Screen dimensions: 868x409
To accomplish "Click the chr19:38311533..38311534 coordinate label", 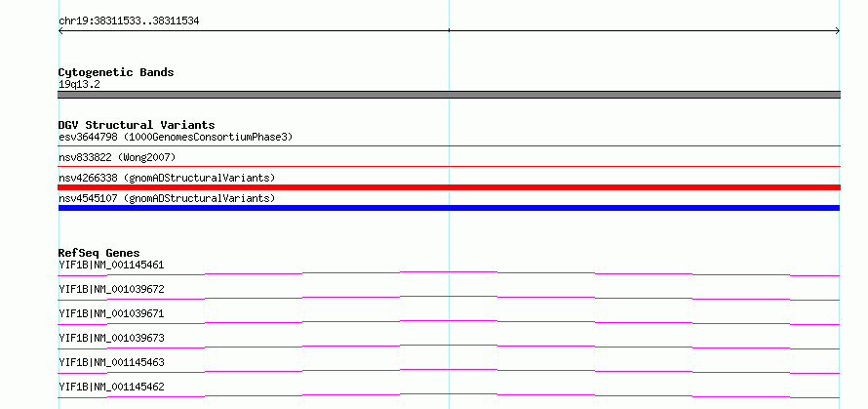I will pos(129,21).
